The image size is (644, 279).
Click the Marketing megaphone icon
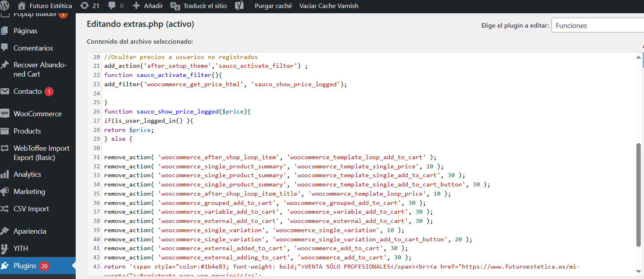[x=5, y=192]
